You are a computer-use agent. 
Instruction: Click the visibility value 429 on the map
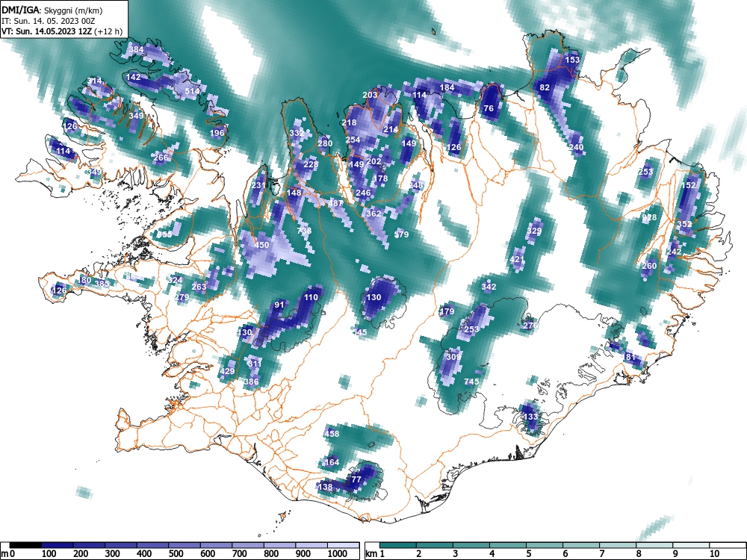tap(227, 371)
